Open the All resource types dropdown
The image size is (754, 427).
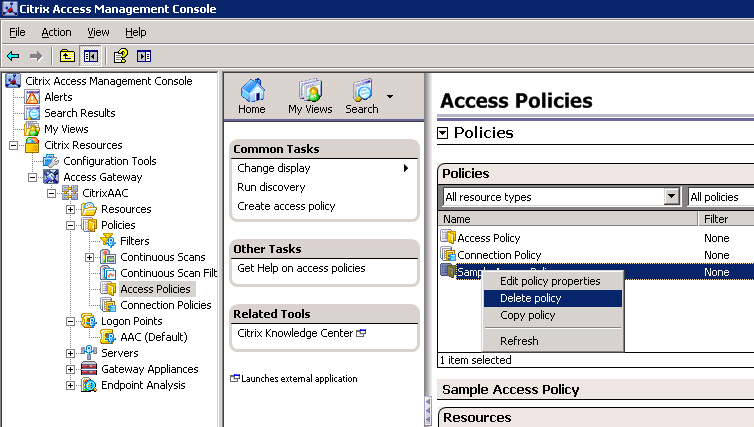pyautogui.click(x=671, y=196)
